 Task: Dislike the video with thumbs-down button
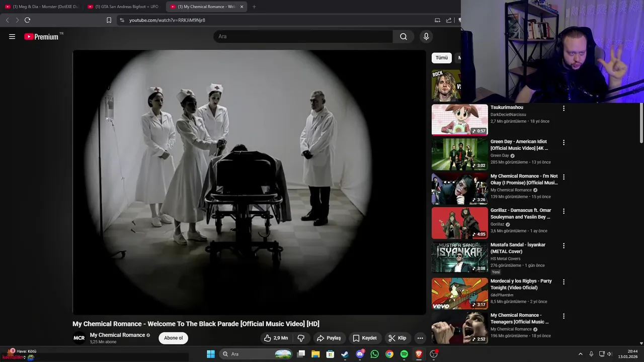[301, 338]
